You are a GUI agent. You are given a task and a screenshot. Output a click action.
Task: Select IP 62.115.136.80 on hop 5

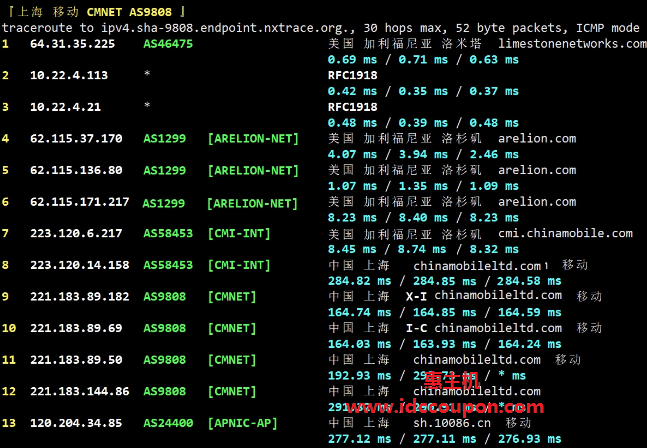[x=76, y=170]
